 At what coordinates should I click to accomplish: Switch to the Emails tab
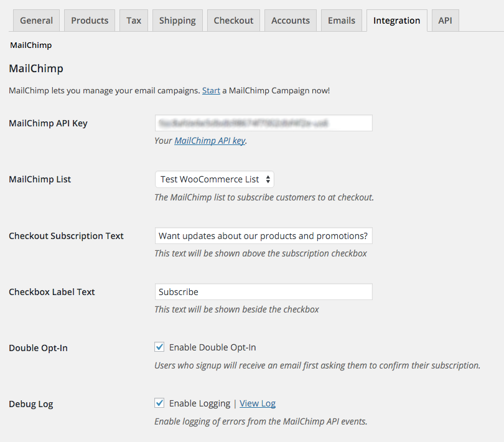(x=342, y=21)
